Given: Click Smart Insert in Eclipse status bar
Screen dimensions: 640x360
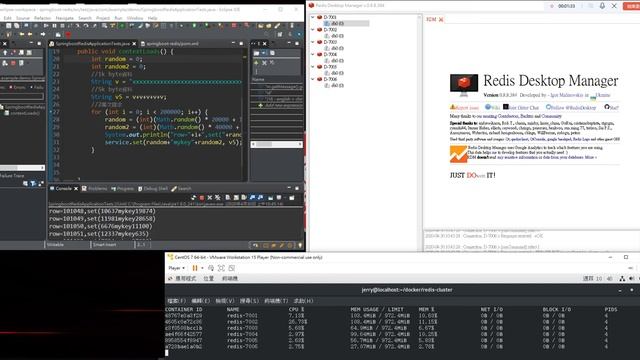Looking at the screenshot, I should tap(104, 245).
